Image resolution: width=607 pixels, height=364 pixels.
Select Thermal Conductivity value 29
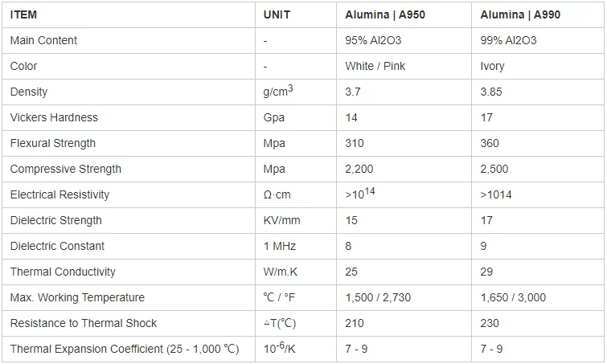point(486,272)
